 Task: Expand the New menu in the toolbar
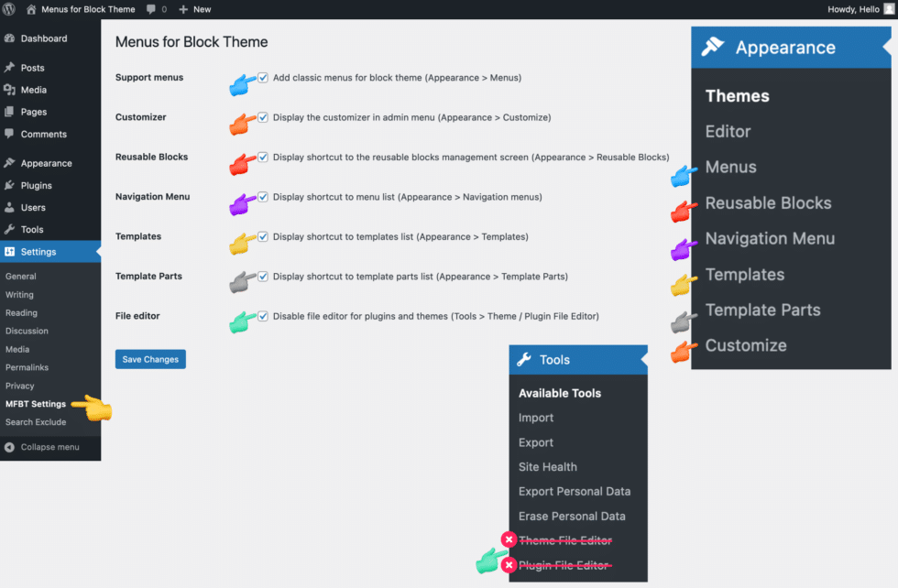pyautogui.click(x=194, y=9)
